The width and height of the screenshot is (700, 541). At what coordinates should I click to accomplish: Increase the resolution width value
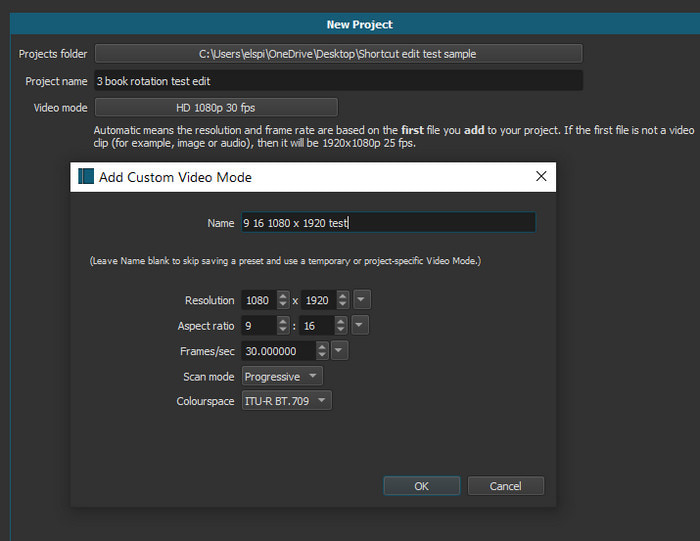283,296
